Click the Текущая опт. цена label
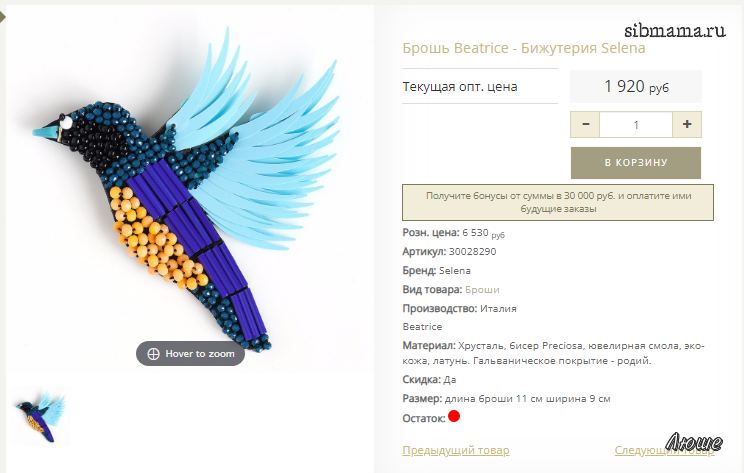This screenshot has width=744, height=473. [x=460, y=87]
